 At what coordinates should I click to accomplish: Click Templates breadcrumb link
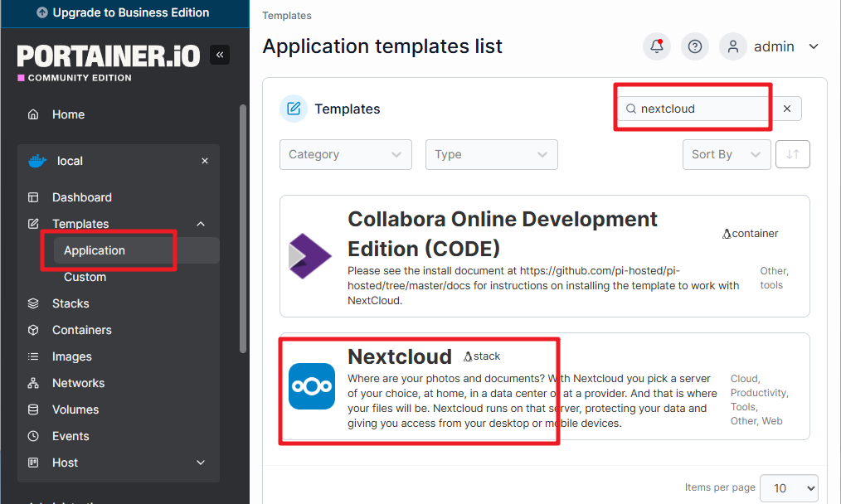pyautogui.click(x=286, y=16)
